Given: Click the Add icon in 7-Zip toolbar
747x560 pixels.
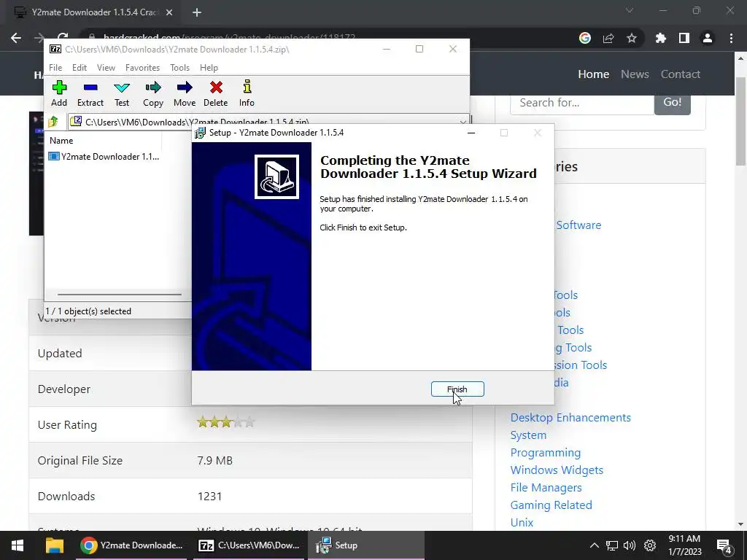Looking at the screenshot, I should 59,87.
